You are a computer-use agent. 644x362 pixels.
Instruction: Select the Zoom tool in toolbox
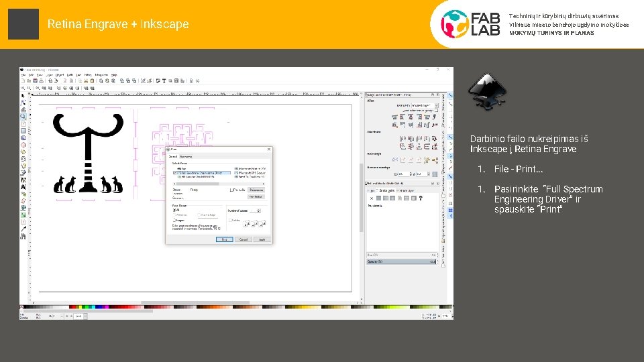pos(23,117)
